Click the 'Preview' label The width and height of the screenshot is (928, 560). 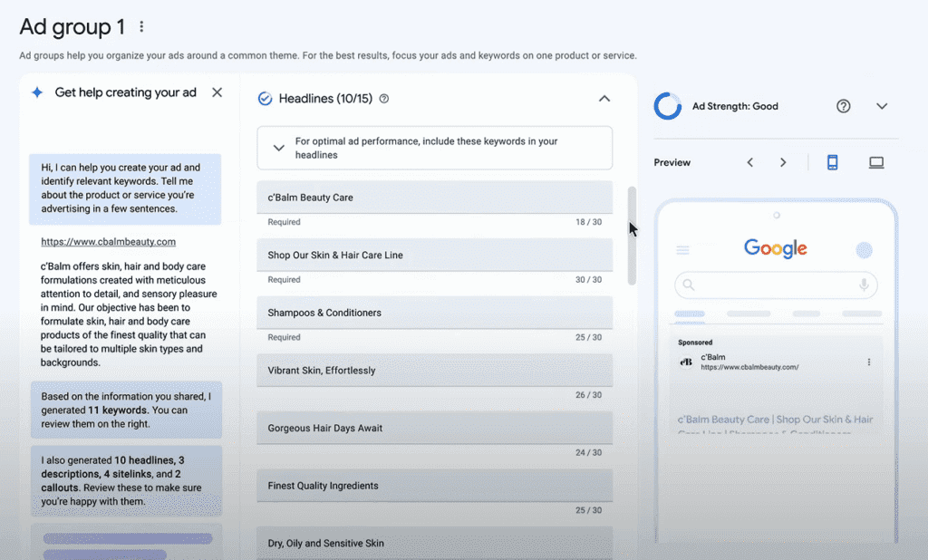672,162
